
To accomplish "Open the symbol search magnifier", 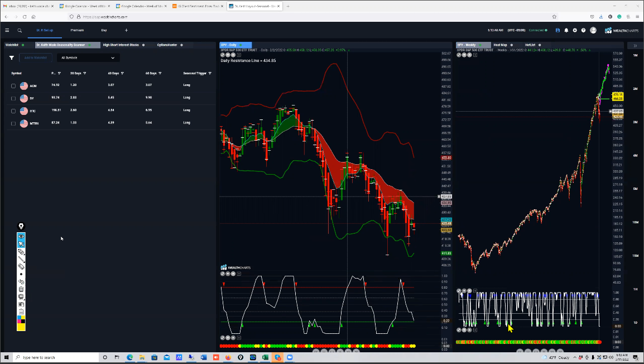I will pos(20,30).
